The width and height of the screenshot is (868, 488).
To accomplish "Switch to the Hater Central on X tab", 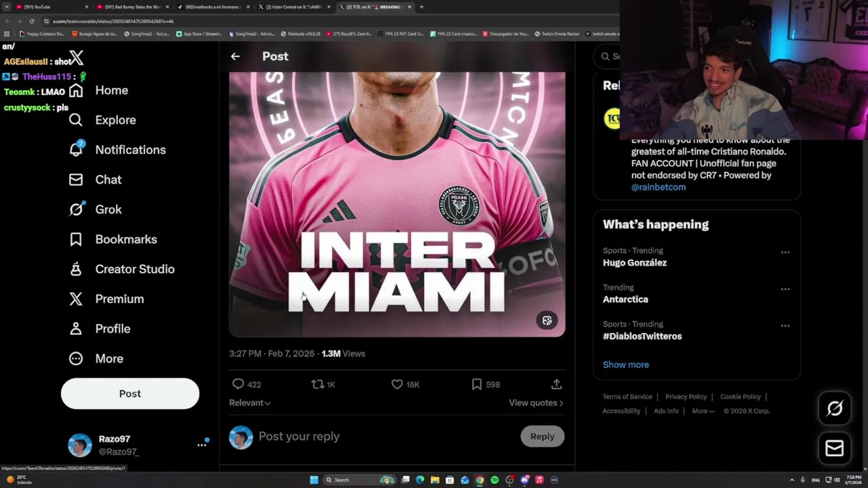I will [294, 7].
